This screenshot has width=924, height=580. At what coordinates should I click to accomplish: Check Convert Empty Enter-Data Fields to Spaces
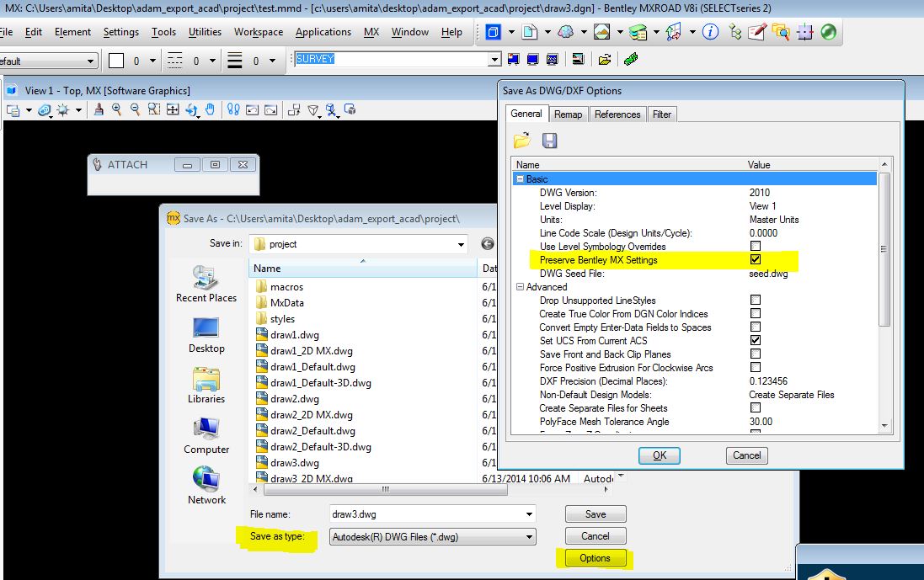coord(756,327)
